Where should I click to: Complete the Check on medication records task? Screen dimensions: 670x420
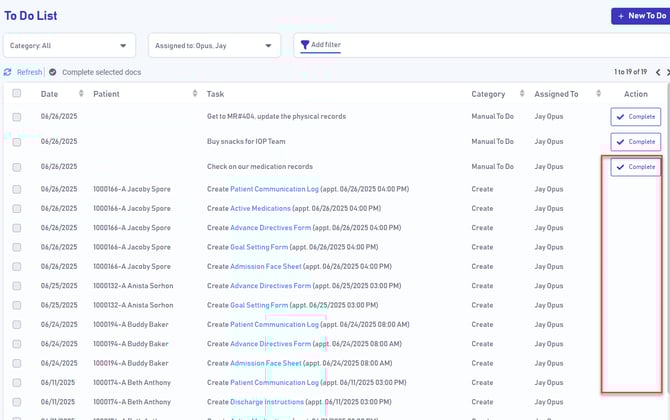[636, 167]
